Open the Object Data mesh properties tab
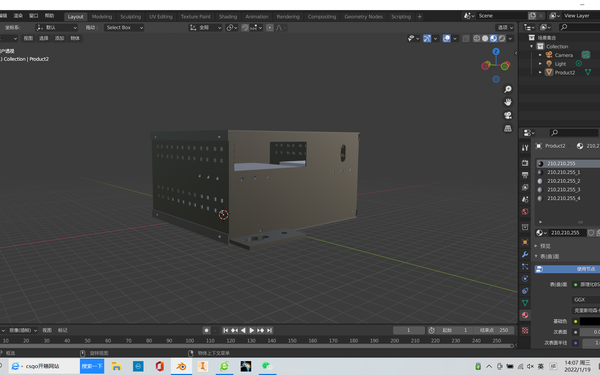The image size is (600, 375). point(525,303)
